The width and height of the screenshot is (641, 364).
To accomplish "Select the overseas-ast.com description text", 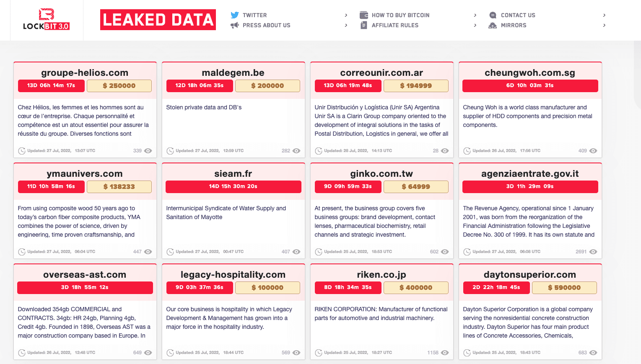I will click(84, 323).
